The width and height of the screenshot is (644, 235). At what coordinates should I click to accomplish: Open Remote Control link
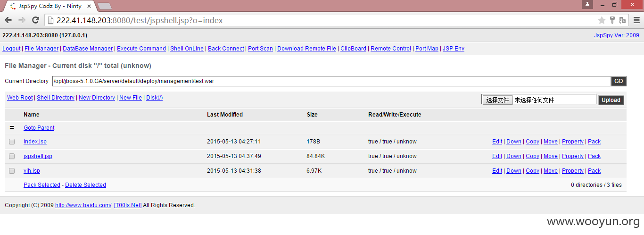[x=391, y=49]
